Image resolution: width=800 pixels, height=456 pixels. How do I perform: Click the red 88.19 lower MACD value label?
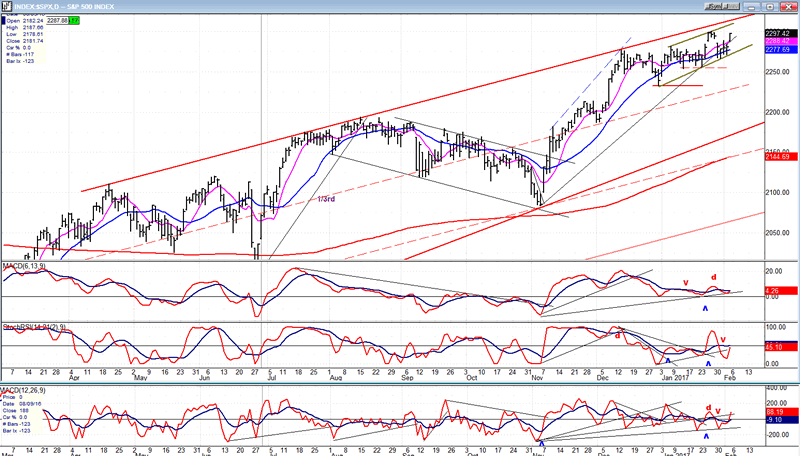pos(781,412)
